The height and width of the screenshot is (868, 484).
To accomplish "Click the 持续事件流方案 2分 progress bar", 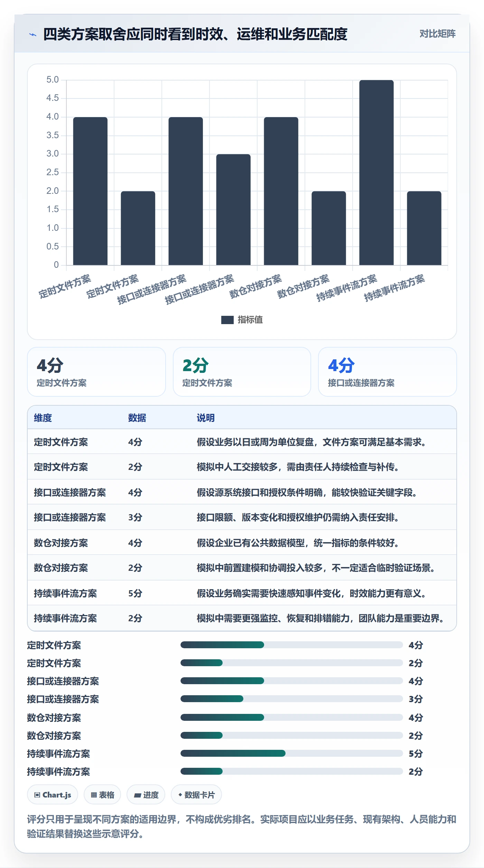I will (292, 771).
